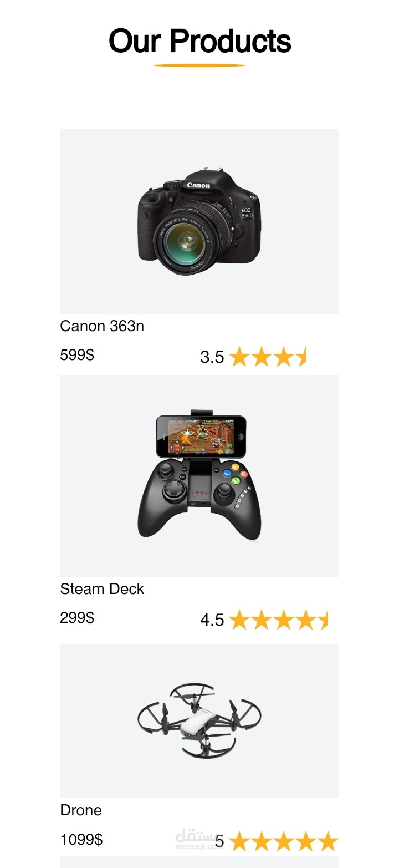399x868 pixels.
Task: Click the 4.5 rating number
Action: click(x=212, y=620)
